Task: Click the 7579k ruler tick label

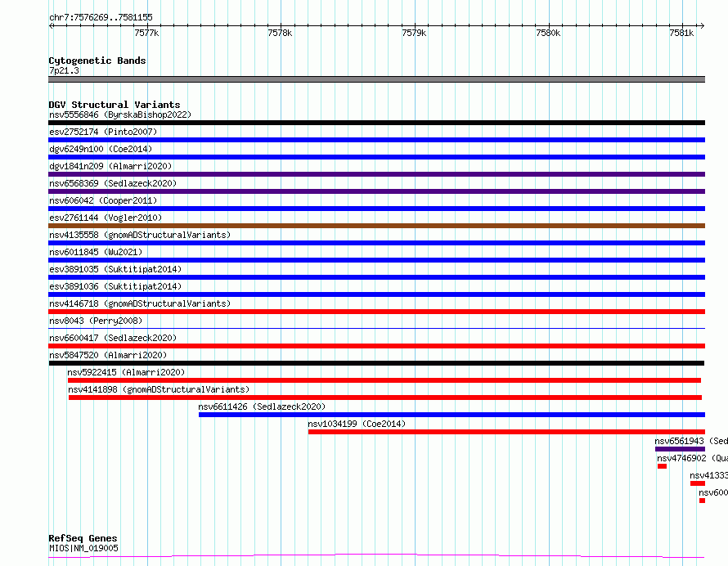Action: click(x=414, y=33)
